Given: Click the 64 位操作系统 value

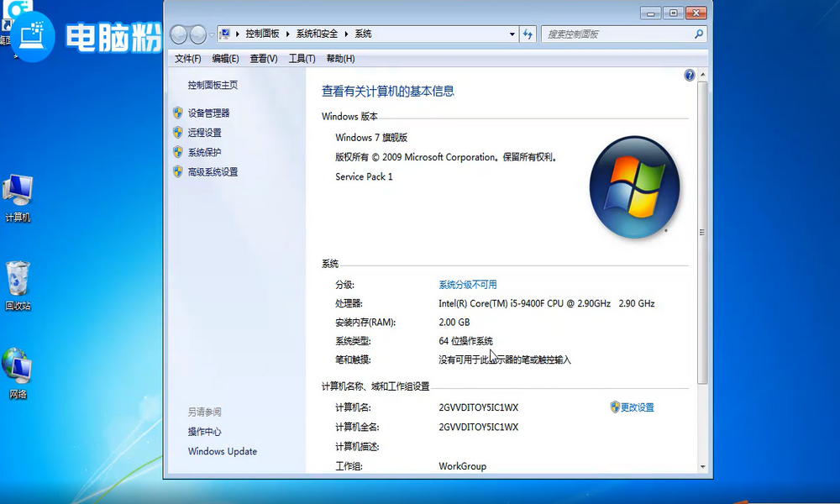Looking at the screenshot, I should 465,341.
